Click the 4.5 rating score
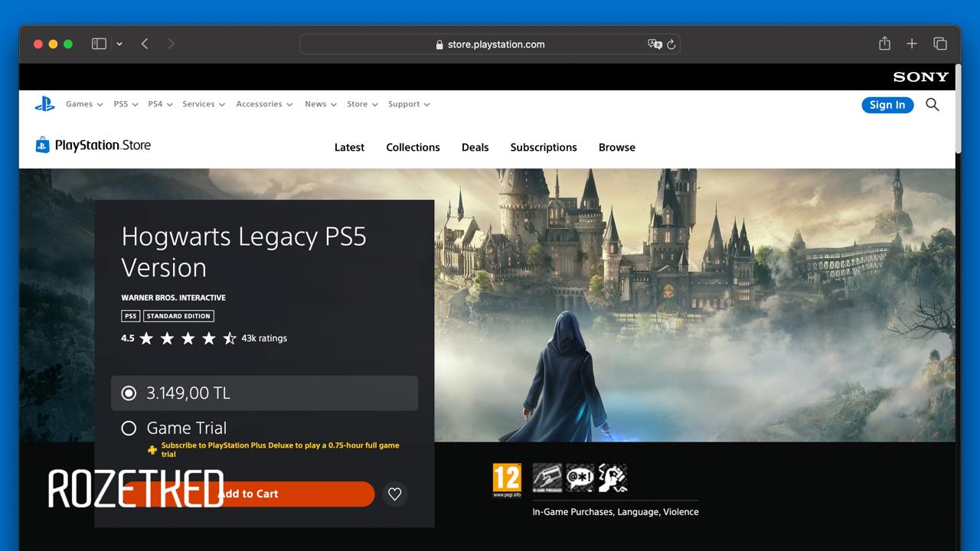The height and width of the screenshot is (551, 980). point(127,338)
